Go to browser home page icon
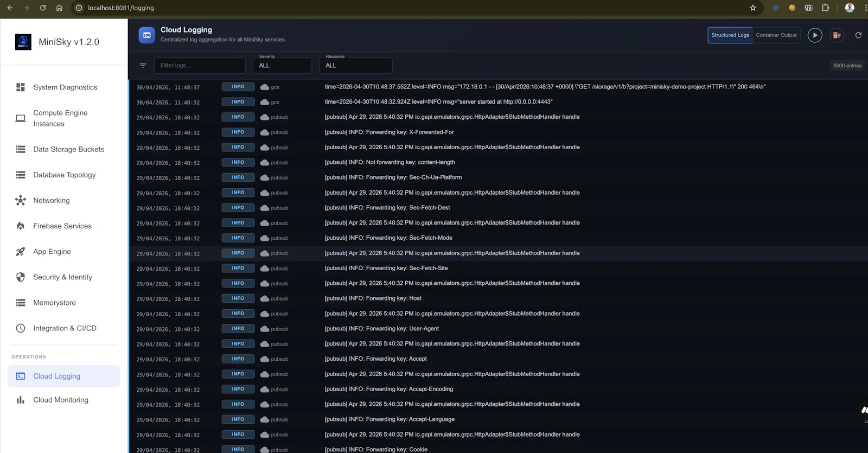 coord(60,8)
